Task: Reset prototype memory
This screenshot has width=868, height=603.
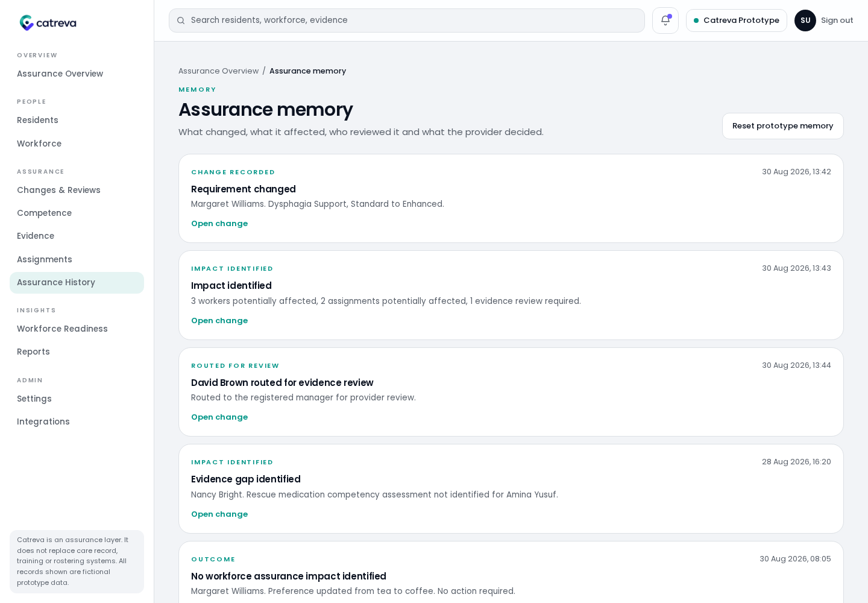Action: [x=782, y=126]
